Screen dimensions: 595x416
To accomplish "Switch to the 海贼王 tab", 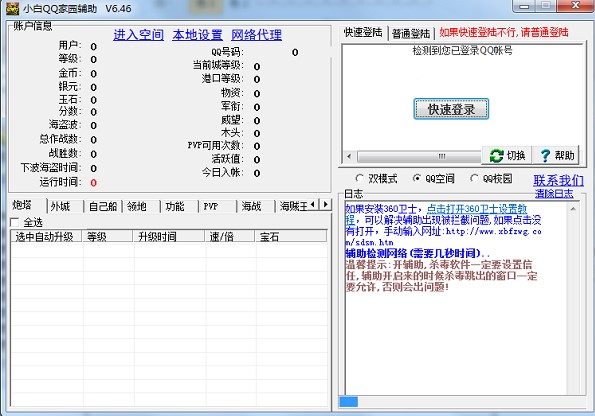I will tap(293, 206).
